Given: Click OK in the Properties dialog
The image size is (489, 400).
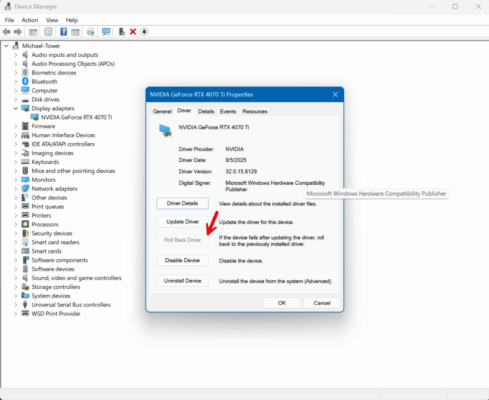Looking at the screenshot, I should 282,303.
